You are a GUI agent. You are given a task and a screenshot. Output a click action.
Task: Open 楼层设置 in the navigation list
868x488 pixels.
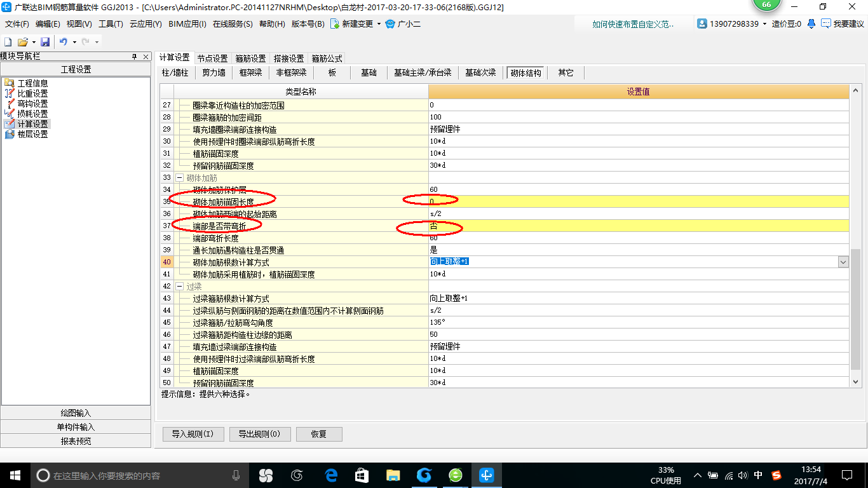[25, 134]
